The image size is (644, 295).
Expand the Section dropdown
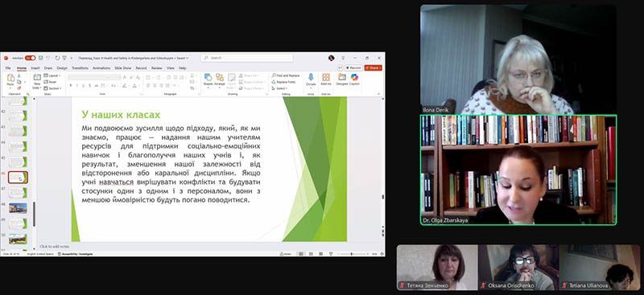(52, 88)
